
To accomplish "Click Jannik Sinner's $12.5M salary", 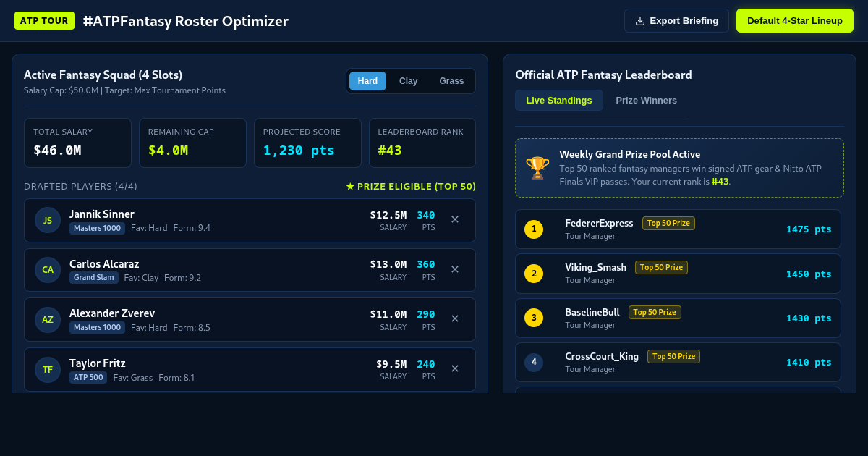I will pyautogui.click(x=388, y=215).
